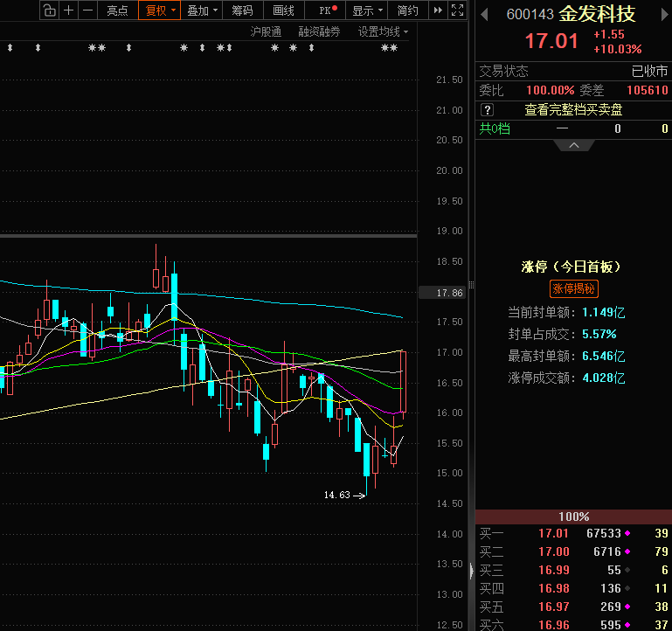Click gray diamond next to 55
The height and width of the screenshot is (631, 672).
627,570
